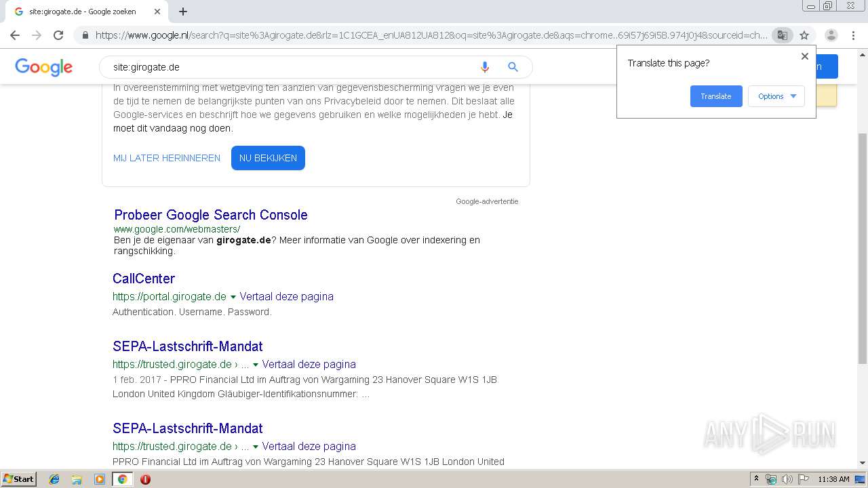Click the address bar URL
Screen dimensions: 868x488
coord(431,35)
